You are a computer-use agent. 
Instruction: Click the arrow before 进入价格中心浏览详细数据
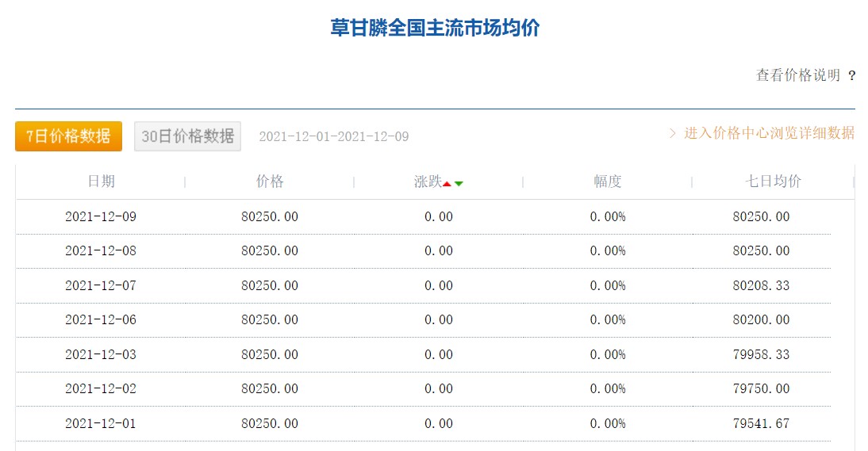click(x=672, y=133)
